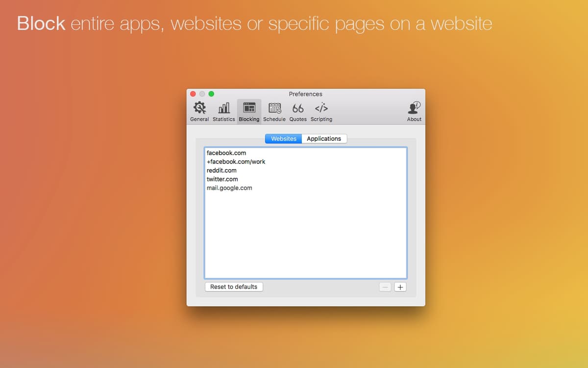Switch to the Applications tab
Screen dimensions: 588x368
324,139
